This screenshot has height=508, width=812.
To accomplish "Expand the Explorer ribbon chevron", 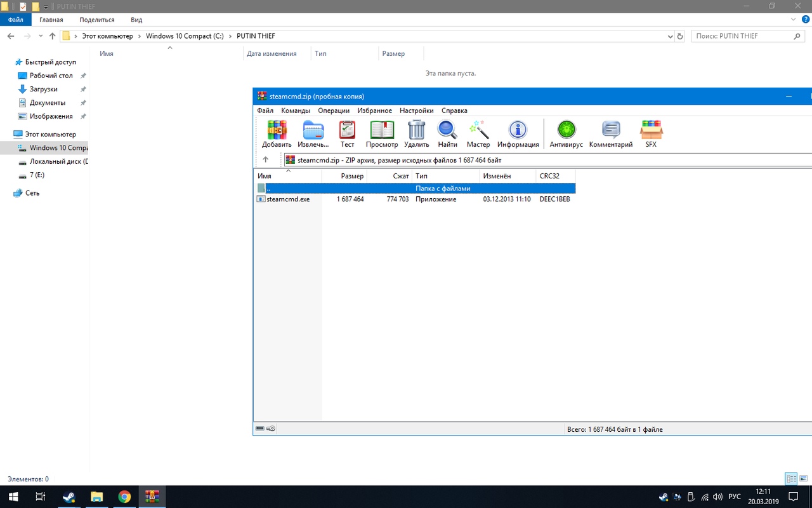I will [792, 20].
